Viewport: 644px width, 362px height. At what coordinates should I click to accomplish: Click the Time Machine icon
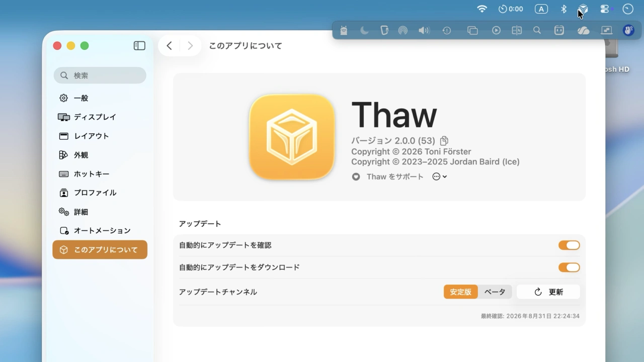447,30
